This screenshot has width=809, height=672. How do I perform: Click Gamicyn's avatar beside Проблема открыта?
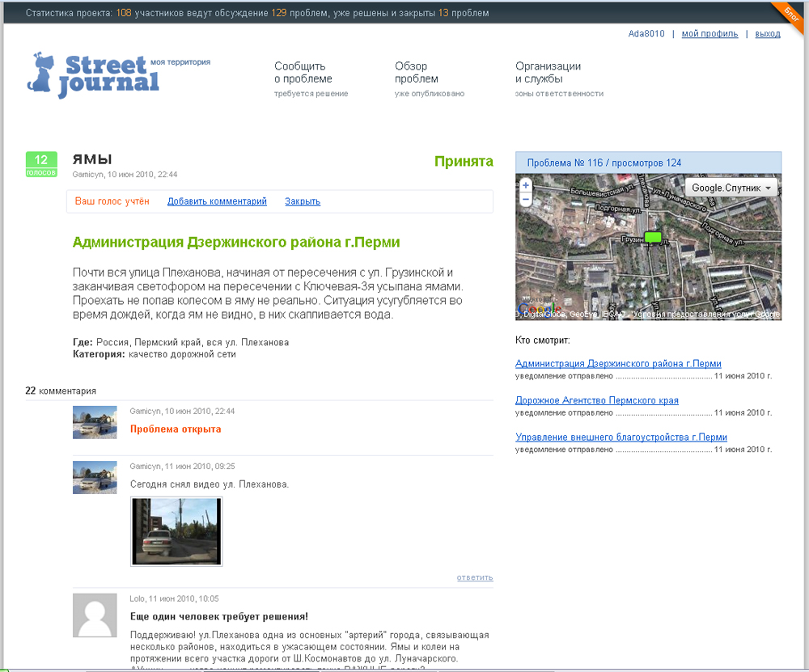tap(95, 422)
